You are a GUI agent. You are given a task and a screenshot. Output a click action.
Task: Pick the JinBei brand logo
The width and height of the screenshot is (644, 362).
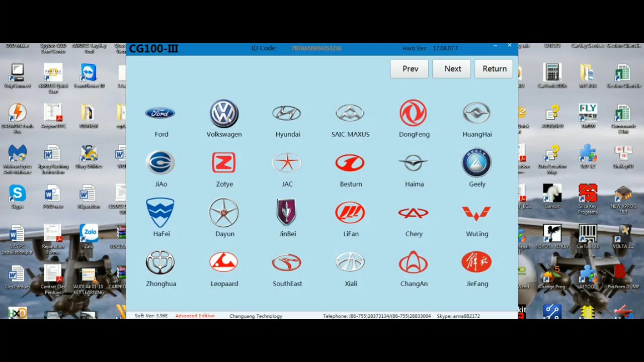(x=287, y=212)
